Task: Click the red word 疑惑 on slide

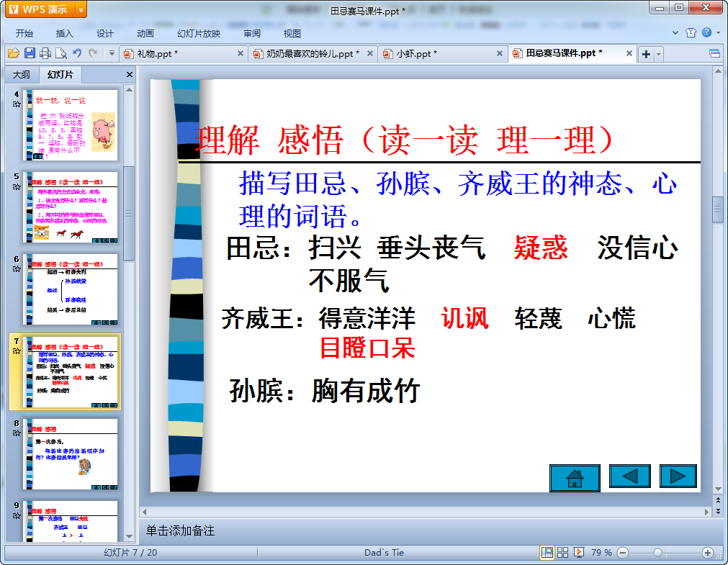Action: coord(541,248)
